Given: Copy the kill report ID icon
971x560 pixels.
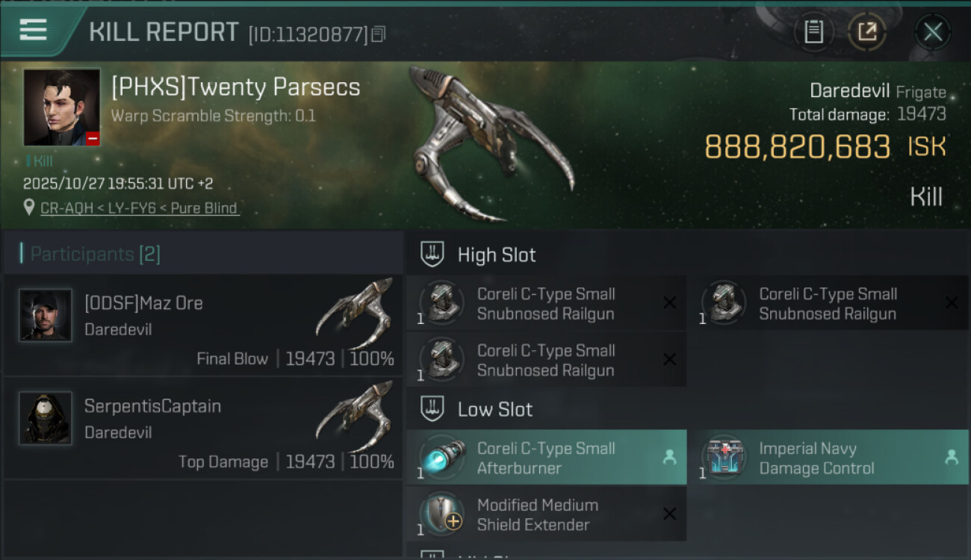Looking at the screenshot, I should click(x=379, y=34).
